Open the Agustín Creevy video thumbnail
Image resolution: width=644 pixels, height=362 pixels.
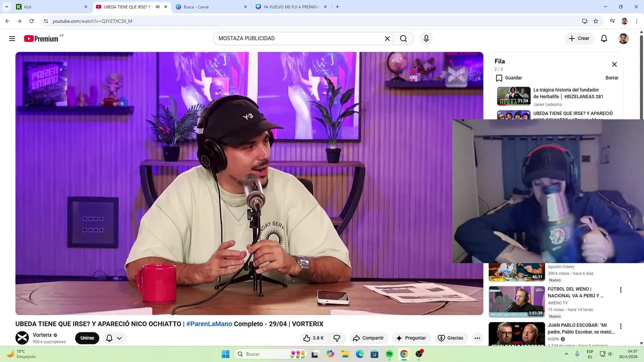click(x=517, y=272)
